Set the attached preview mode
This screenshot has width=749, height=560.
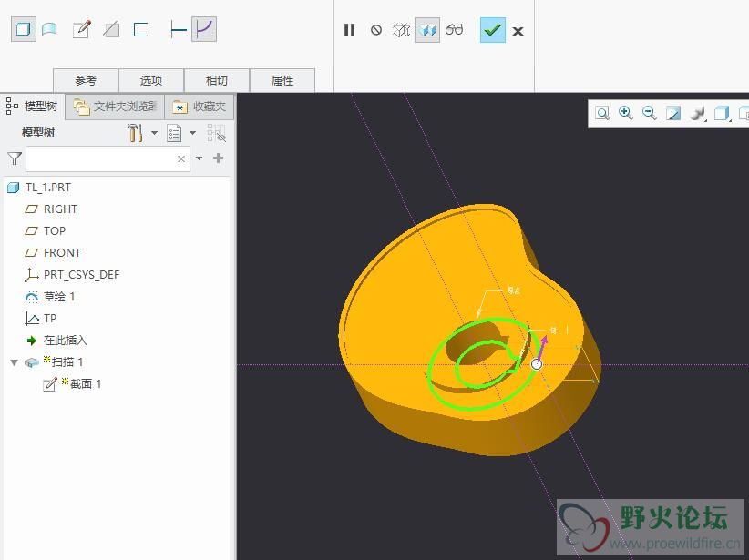pos(427,30)
